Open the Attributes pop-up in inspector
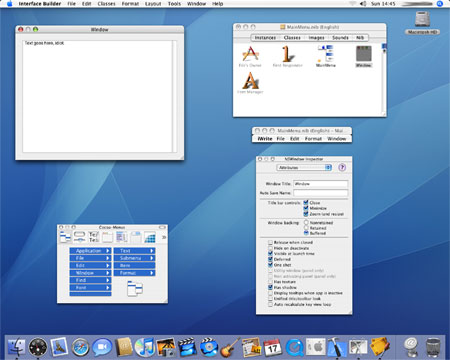The width and height of the screenshot is (450, 360). tap(304, 167)
